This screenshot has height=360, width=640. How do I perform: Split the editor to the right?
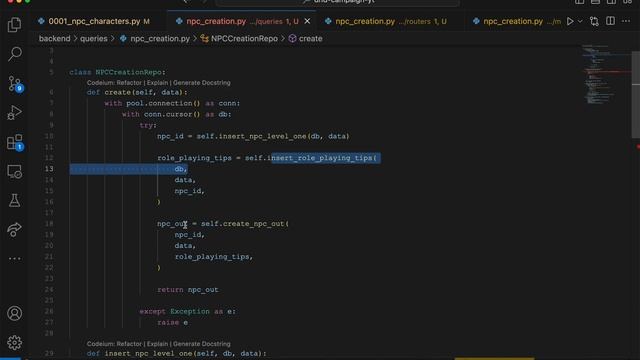(610, 21)
